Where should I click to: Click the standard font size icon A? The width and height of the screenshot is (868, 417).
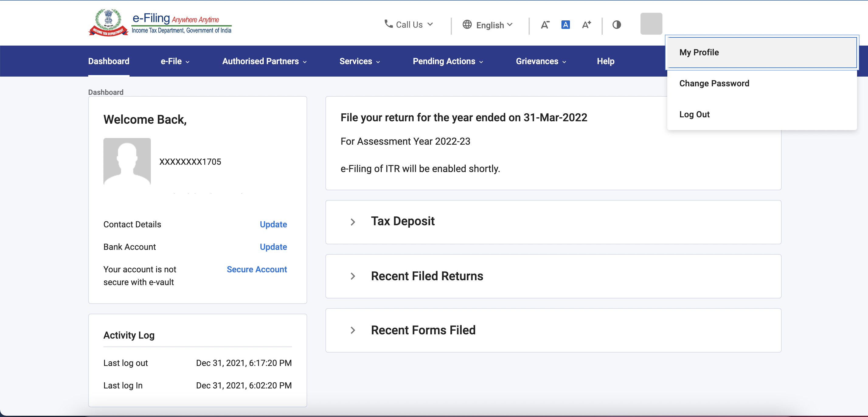coord(565,24)
